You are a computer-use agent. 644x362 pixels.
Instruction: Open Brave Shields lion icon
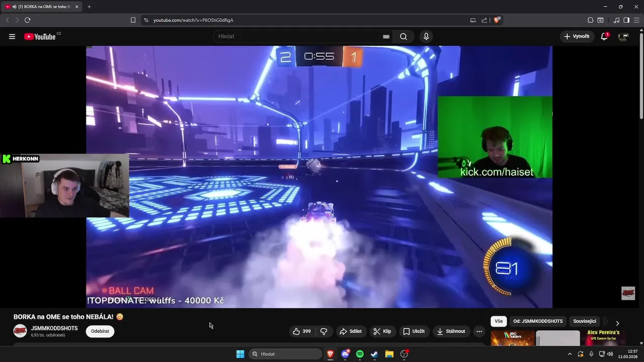click(x=497, y=20)
